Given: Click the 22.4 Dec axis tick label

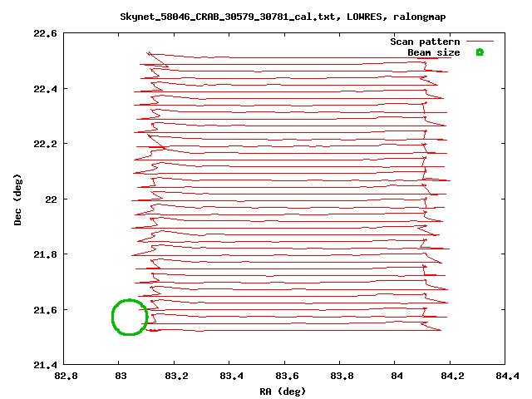Looking at the screenshot, I should click(x=45, y=89).
